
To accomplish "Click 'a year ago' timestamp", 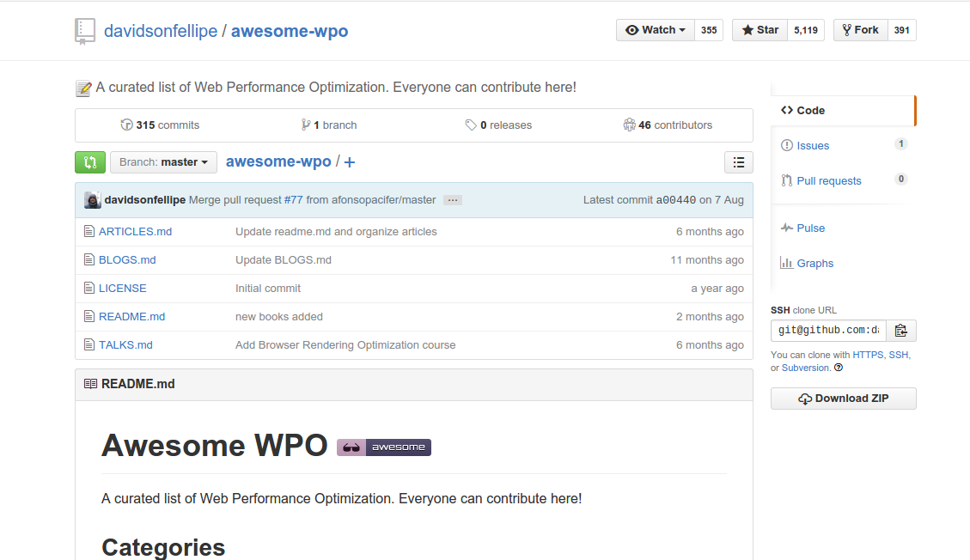I will click(717, 289).
